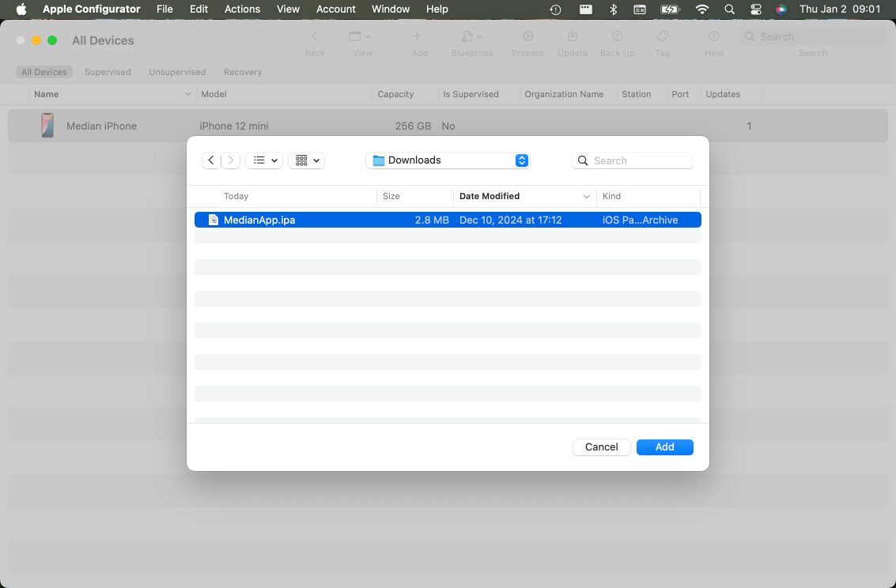The height and width of the screenshot is (588, 896).
Task: Click the Back Up toolbar icon
Action: 617,37
